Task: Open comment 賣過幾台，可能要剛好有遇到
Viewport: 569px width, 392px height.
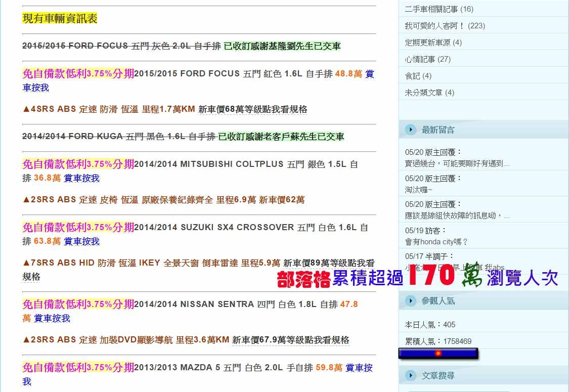Action: [457, 164]
